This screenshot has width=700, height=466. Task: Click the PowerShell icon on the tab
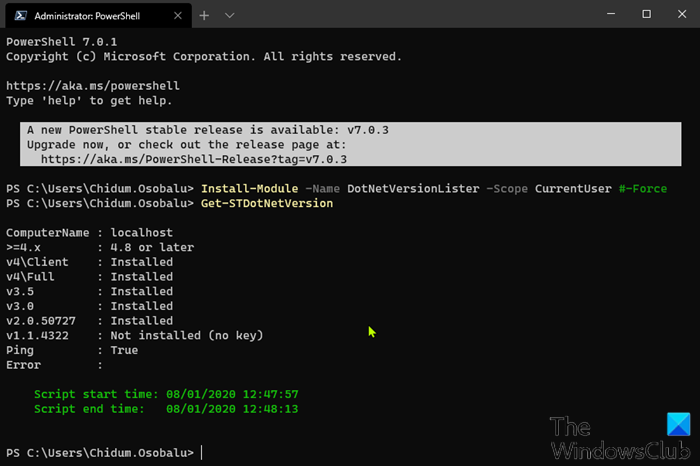[x=21, y=16]
